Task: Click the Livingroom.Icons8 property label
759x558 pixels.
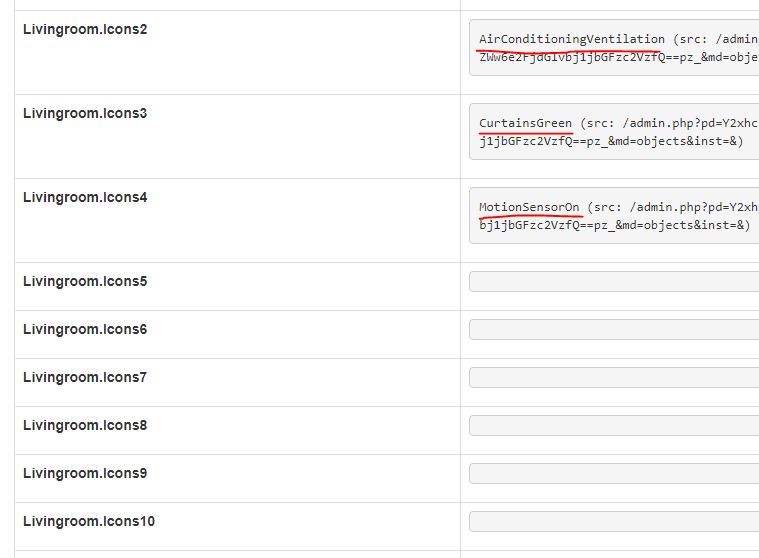Action: coord(85,425)
